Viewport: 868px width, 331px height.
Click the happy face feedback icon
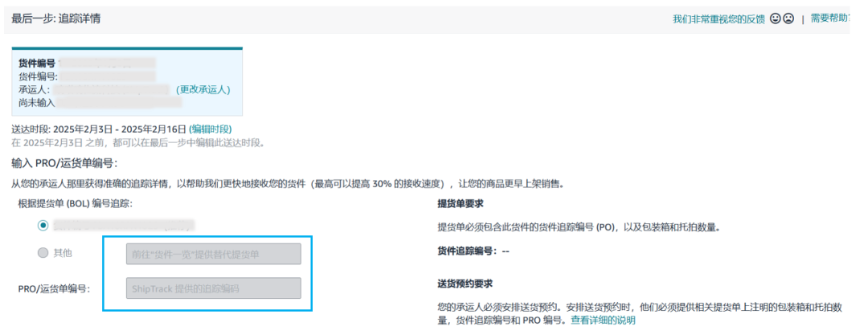pos(775,18)
